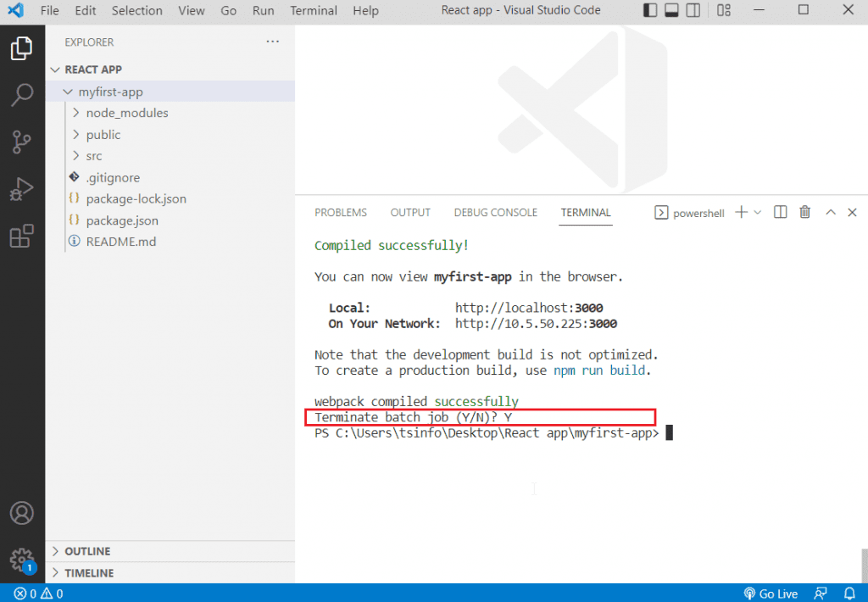Open the Explorer view in activity bar
This screenshot has height=602, width=868.
[21, 48]
